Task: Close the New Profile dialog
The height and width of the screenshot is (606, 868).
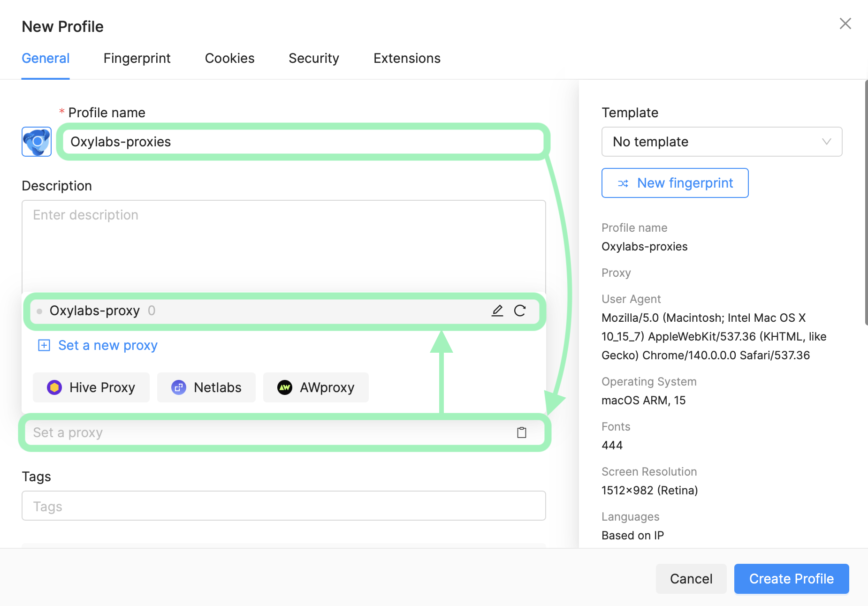Action: [x=845, y=23]
